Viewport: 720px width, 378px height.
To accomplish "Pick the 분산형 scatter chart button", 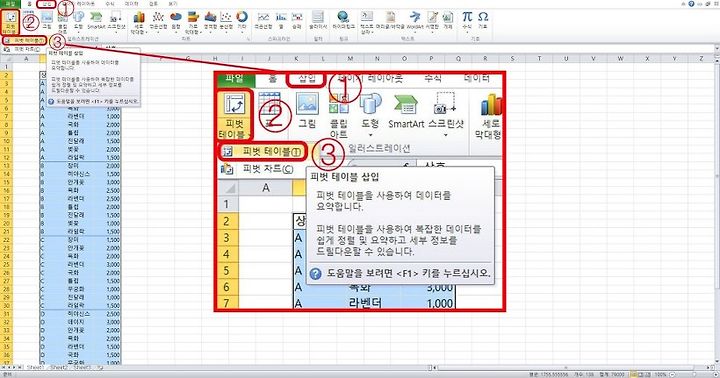I will [x=226, y=21].
